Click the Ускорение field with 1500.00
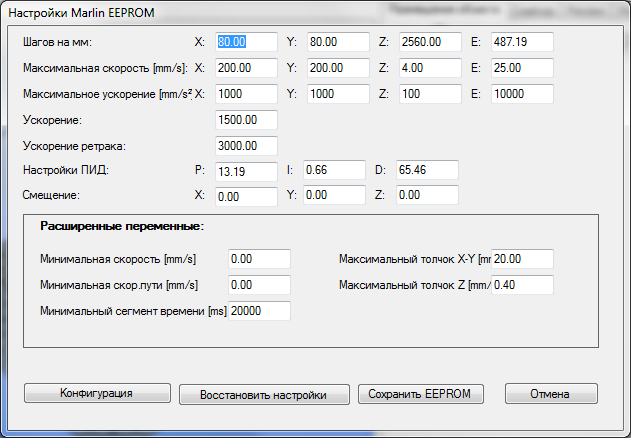This screenshot has height=438, width=631. [246, 120]
